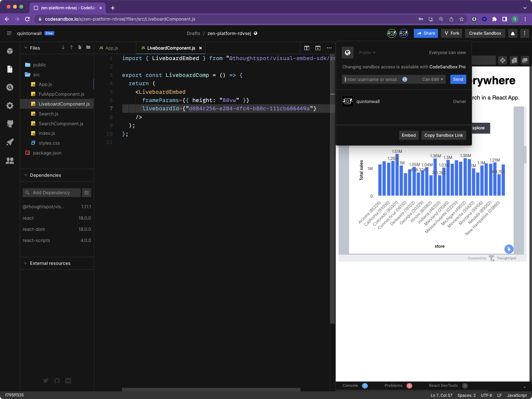Open the Can Edit permission dropdown
This screenshot has width=532, height=399.
coord(433,79)
